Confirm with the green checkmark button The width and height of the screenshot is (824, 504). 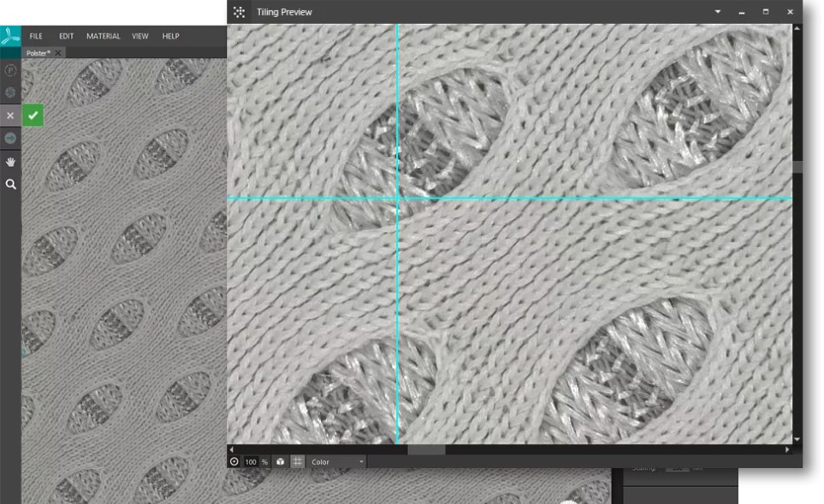(x=33, y=115)
